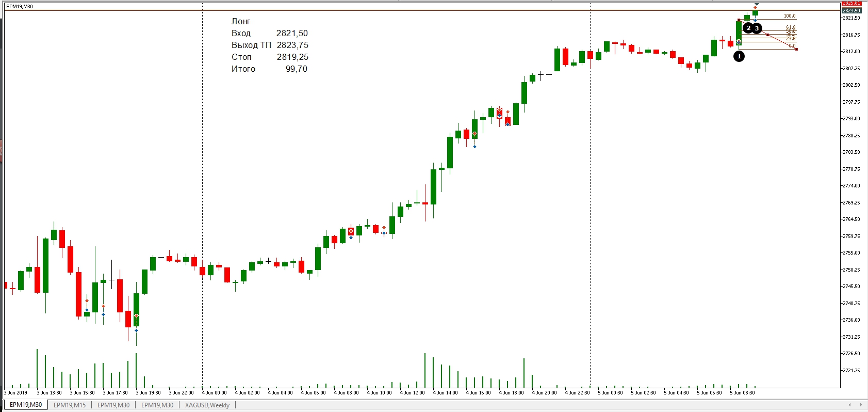The width and height of the screenshot is (868, 412).
Task: Click the Fibonacci lower anchor at 0.0
Action: 796,50
